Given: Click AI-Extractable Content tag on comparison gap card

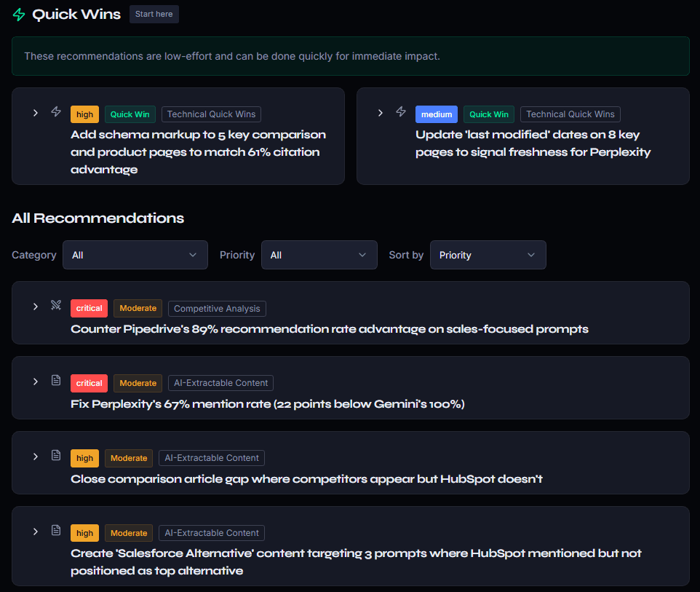Looking at the screenshot, I should click(x=212, y=458).
